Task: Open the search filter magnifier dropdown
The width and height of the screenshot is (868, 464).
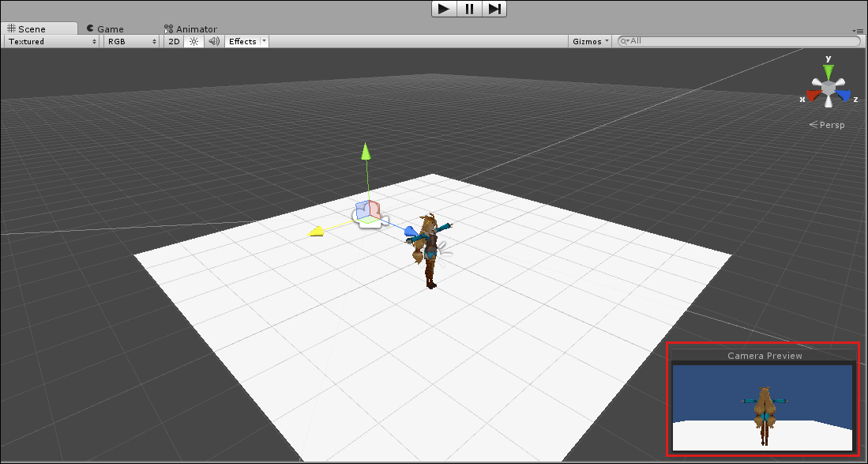Action: [x=625, y=41]
